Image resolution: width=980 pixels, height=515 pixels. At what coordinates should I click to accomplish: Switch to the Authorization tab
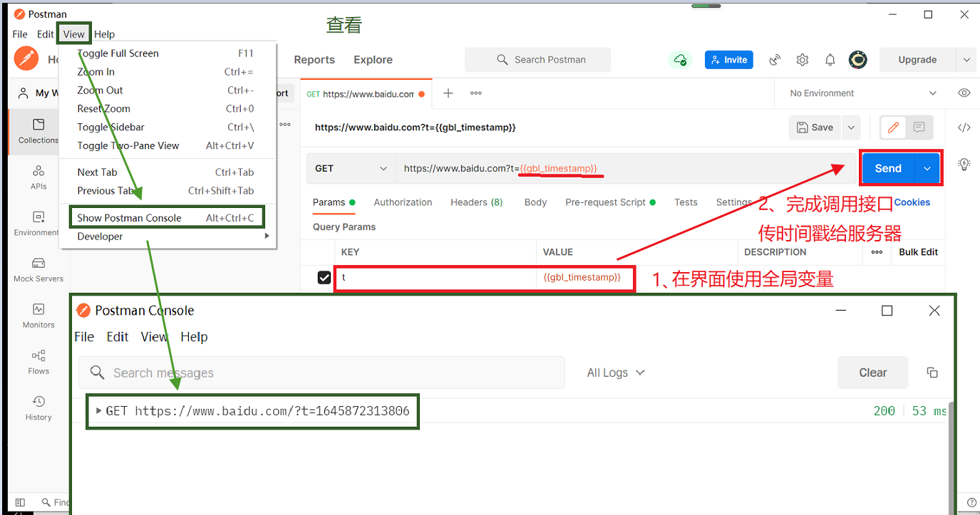403,202
